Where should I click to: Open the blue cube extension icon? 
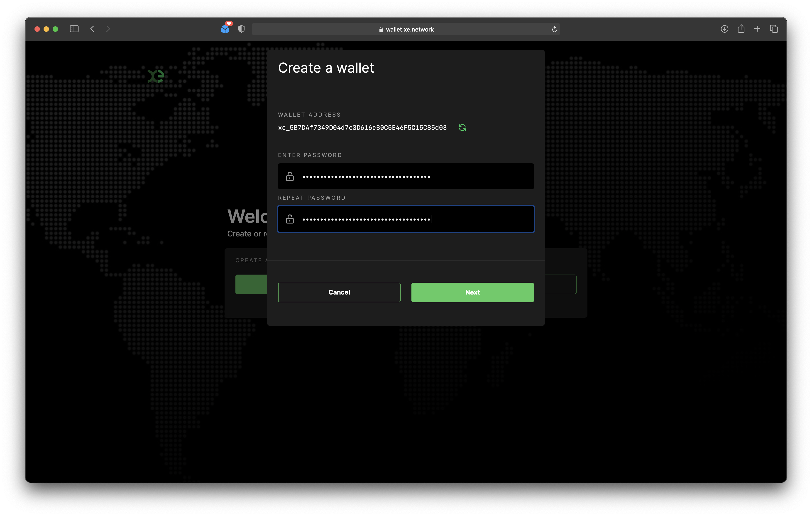225,29
